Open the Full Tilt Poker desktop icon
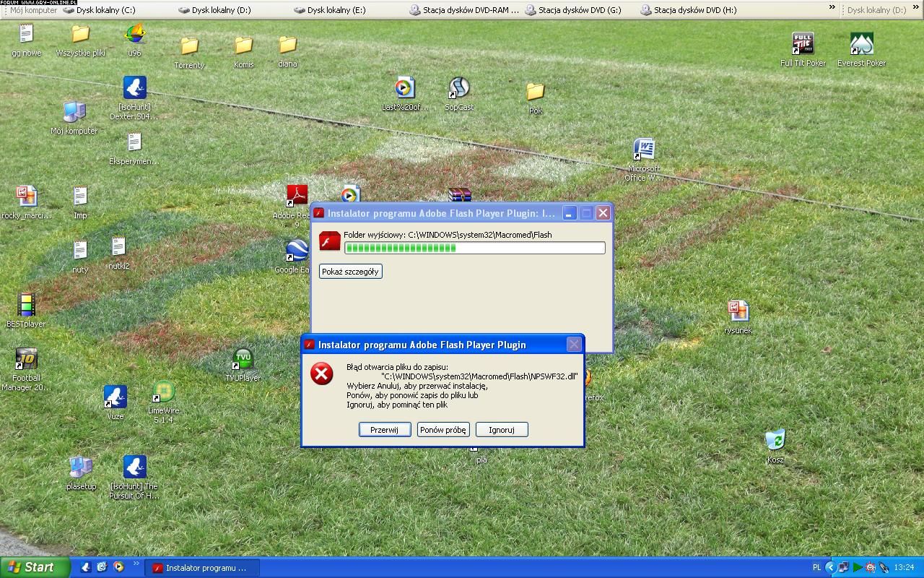 (x=803, y=45)
